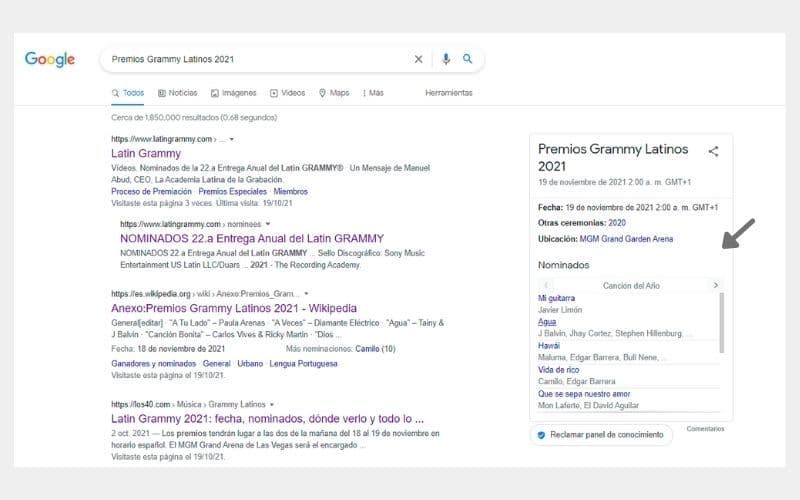
Task: Follow the Proceso de Premiación sitelink
Action: (x=152, y=192)
